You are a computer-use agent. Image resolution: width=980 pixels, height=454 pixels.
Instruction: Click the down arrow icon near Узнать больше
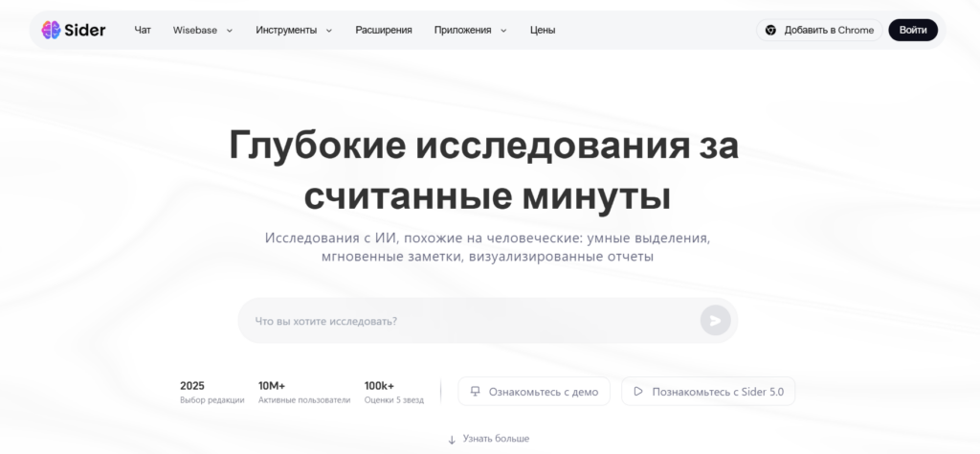click(452, 440)
